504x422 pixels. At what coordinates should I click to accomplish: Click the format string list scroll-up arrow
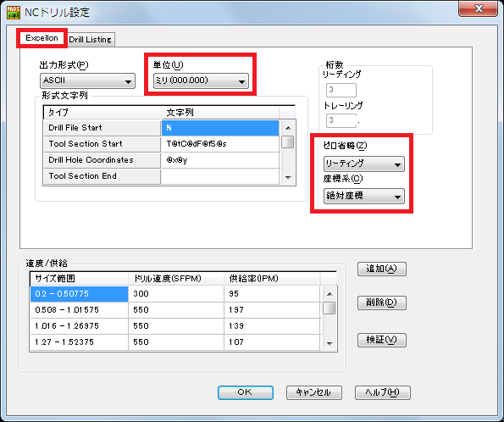(288, 128)
